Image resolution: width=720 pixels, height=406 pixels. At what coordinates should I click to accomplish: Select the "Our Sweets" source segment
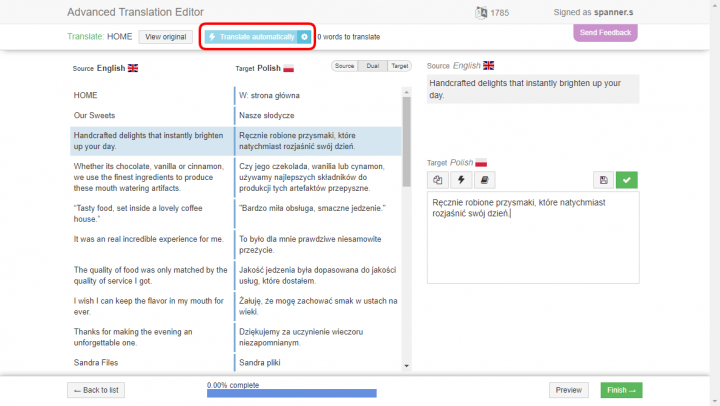click(152, 115)
